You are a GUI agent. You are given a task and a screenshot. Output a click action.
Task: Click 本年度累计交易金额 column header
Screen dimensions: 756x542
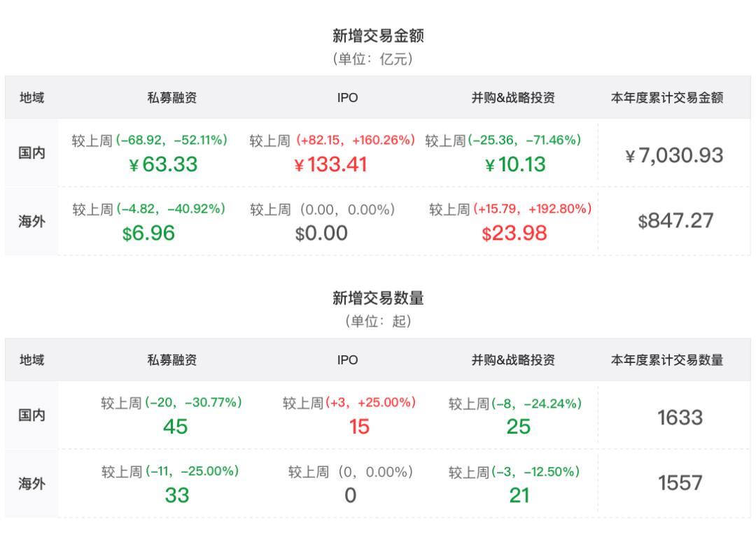click(666, 98)
